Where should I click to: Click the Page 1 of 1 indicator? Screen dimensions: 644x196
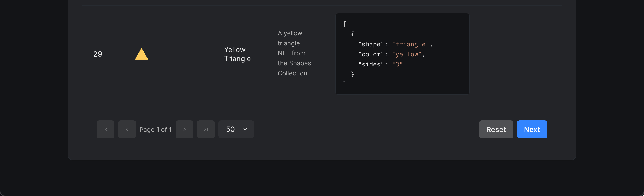coord(155,130)
